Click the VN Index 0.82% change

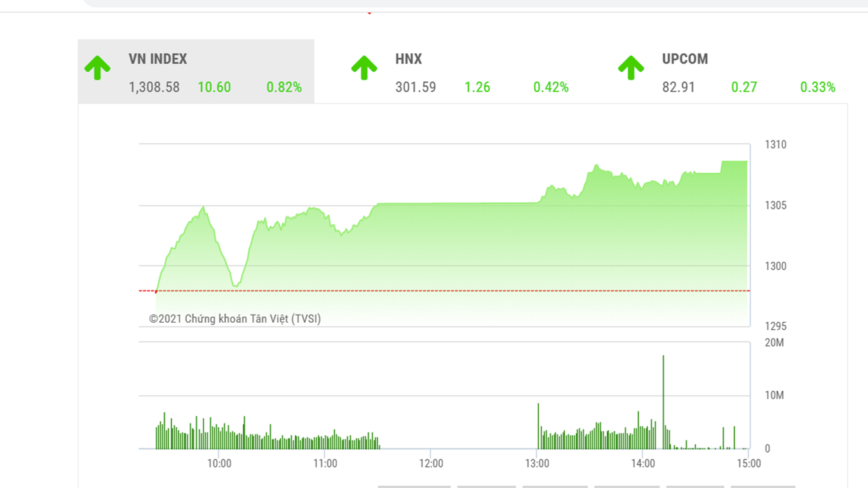pos(284,87)
